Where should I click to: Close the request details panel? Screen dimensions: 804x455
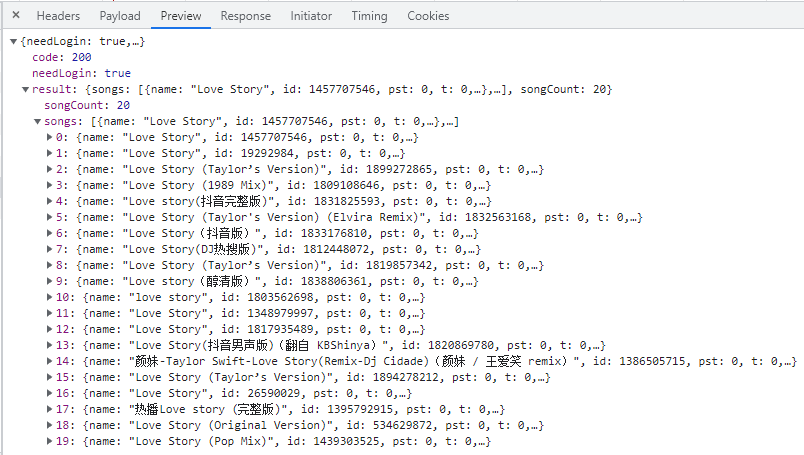16,15
